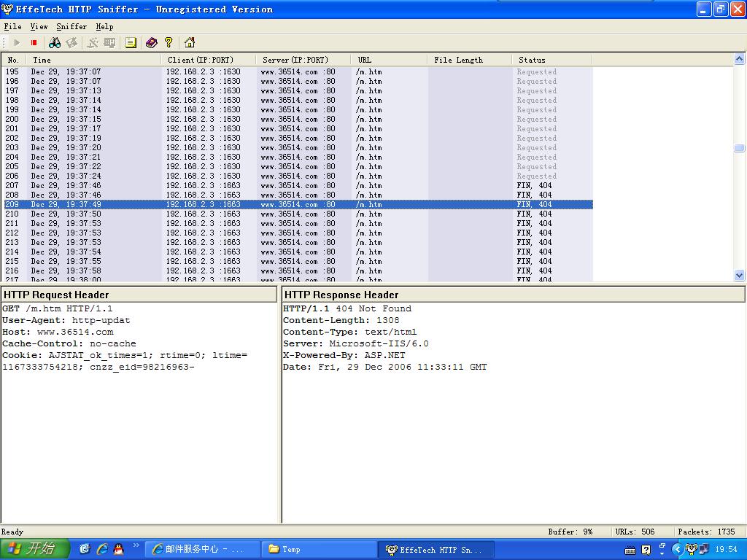The width and height of the screenshot is (747, 560).
Task: Click the QQ penguin quick launch icon
Action: coord(119,549)
